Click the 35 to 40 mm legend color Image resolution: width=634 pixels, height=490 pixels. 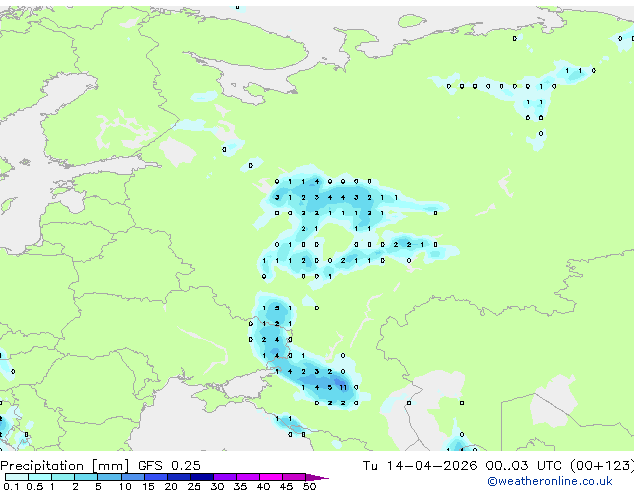coord(247,477)
